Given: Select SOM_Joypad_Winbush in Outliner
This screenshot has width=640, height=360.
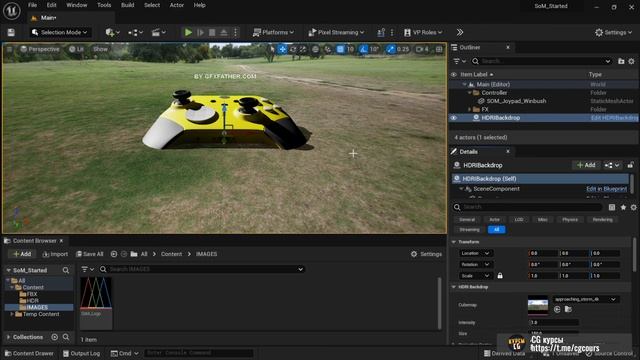Looking at the screenshot, I should click(x=516, y=101).
